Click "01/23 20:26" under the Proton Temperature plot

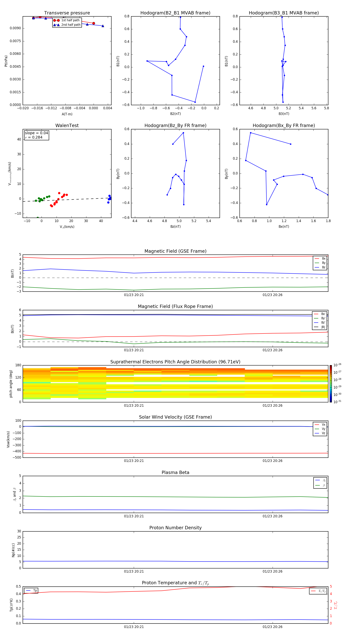(272, 627)
